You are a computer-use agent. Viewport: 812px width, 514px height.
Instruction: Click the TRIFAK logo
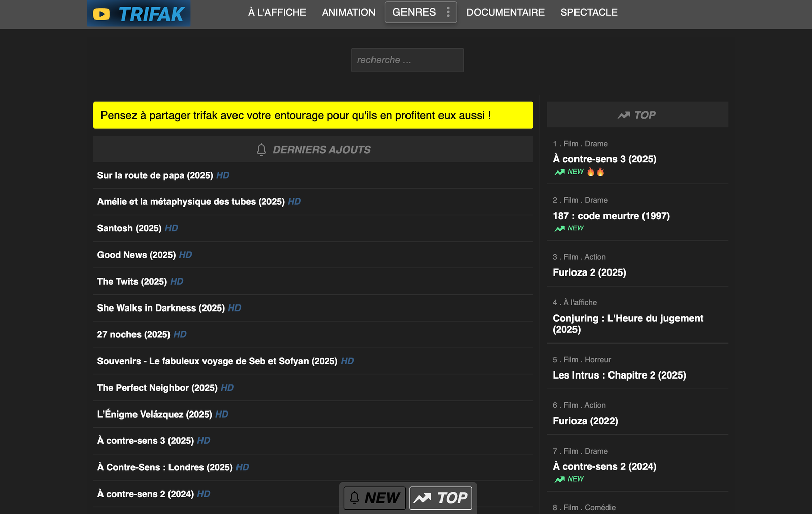(x=139, y=14)
